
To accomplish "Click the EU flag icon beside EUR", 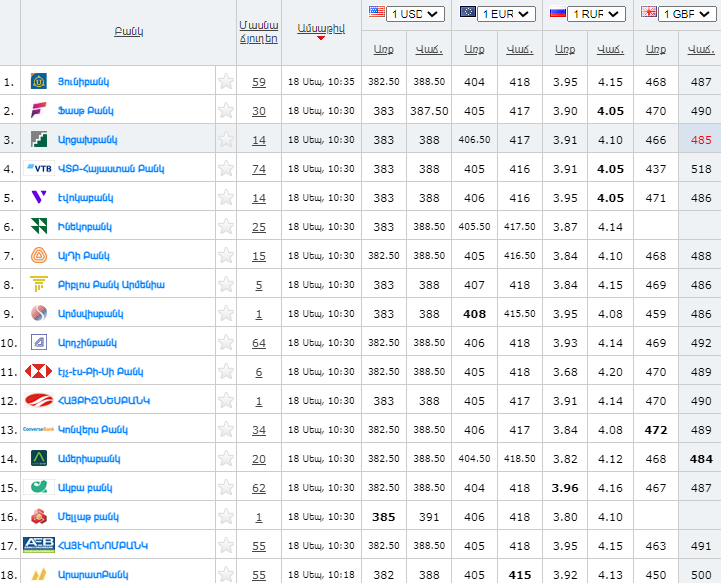I will tap(468, 11).
